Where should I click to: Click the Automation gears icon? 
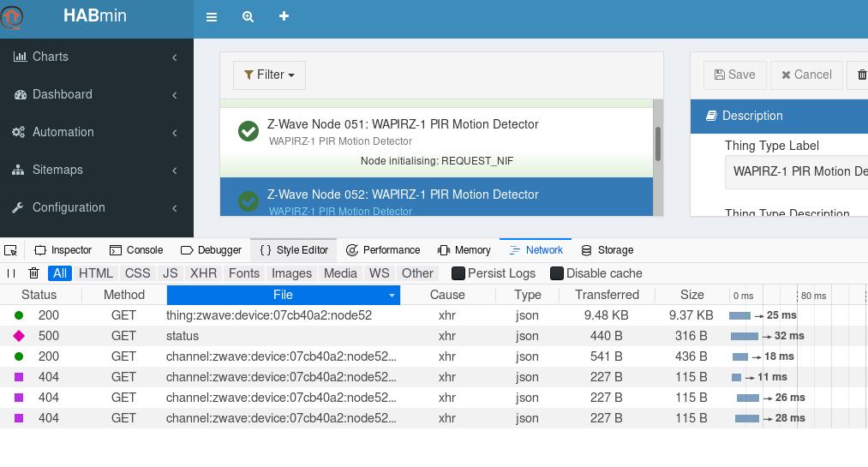coord(19,132)
